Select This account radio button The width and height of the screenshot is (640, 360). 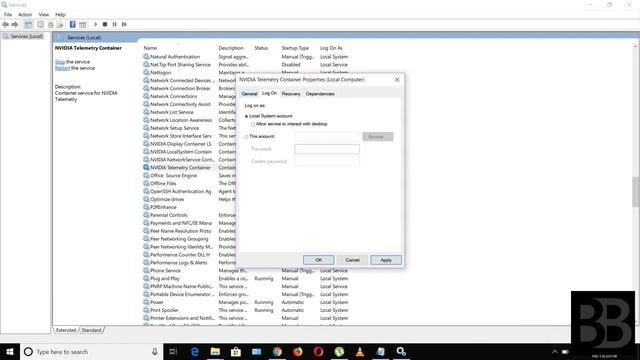point(247,137)
